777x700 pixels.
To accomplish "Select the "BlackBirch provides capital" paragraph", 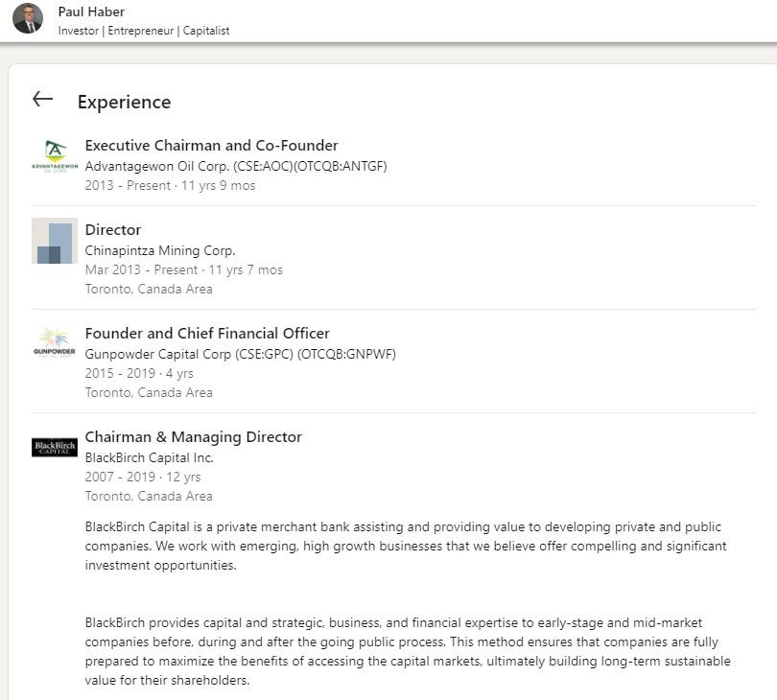I will (408, 651).
